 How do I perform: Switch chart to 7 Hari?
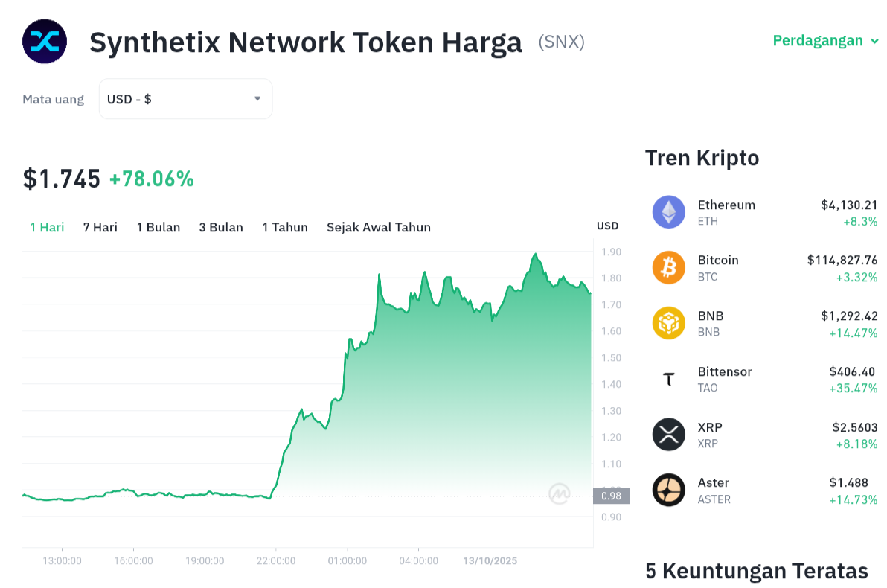click(100, 227)
